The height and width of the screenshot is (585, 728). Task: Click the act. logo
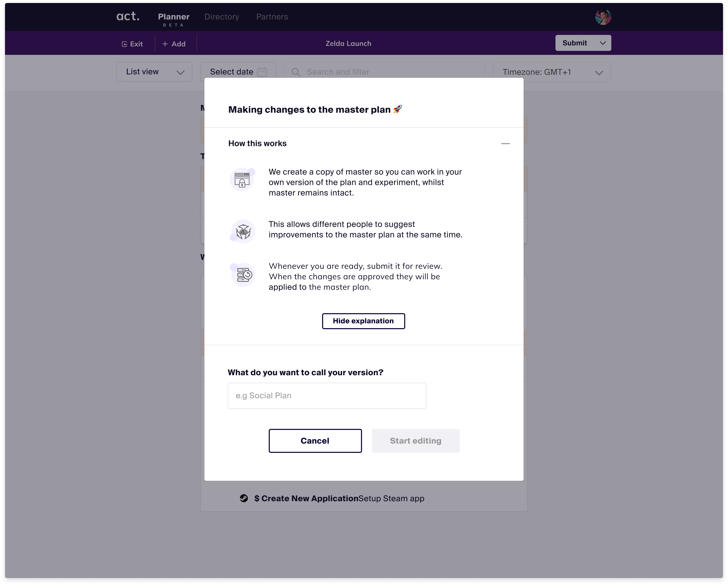128,16
